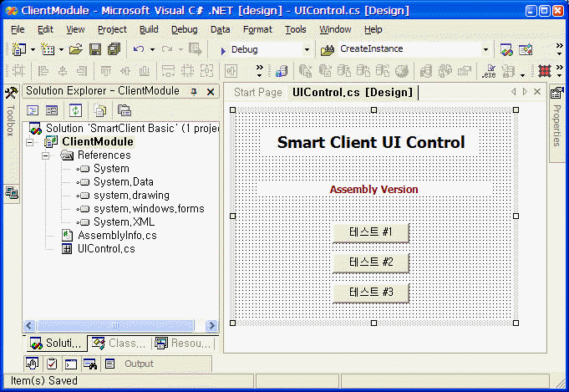Image resolution: width=569 pixels, height=392 pixels.
Task: Collapse the References folder node
Action: coord(45,156)
